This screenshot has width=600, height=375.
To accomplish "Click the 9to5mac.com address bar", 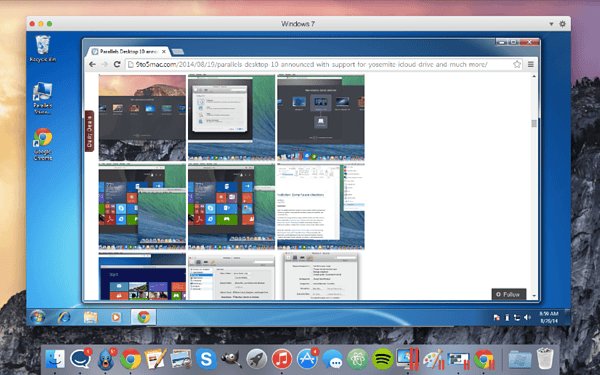I will 324,64.
